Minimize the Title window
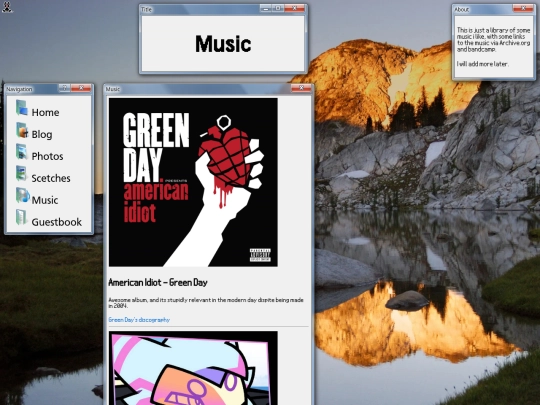The width and height of the screenshot is (540, 405). [266, 8]
